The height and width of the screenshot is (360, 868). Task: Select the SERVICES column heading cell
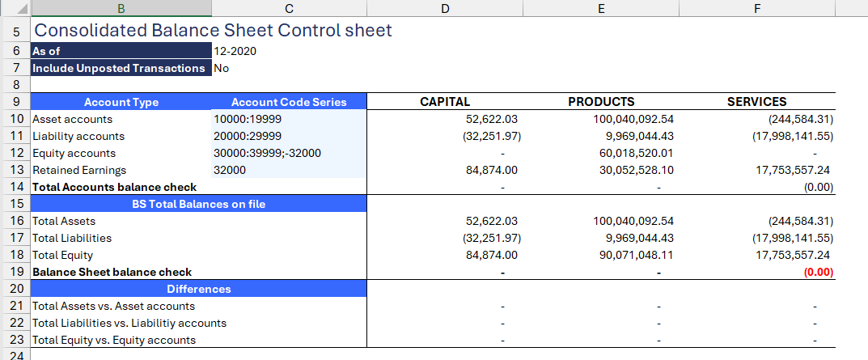pos(756,102)
